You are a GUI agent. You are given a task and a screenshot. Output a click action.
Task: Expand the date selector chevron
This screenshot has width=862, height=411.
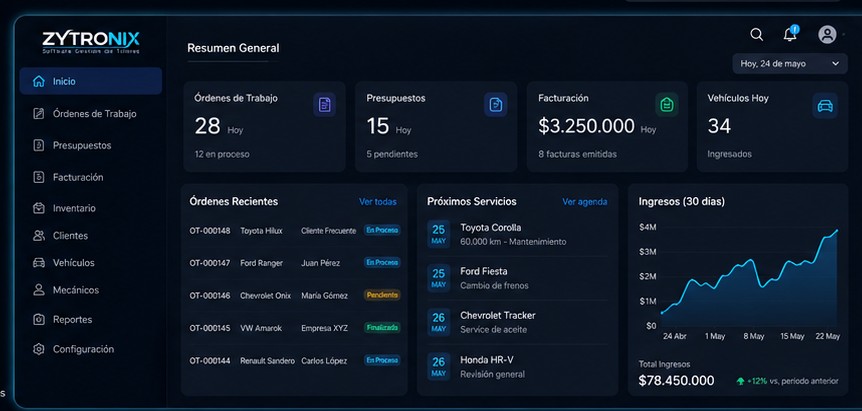coord(836,64)
